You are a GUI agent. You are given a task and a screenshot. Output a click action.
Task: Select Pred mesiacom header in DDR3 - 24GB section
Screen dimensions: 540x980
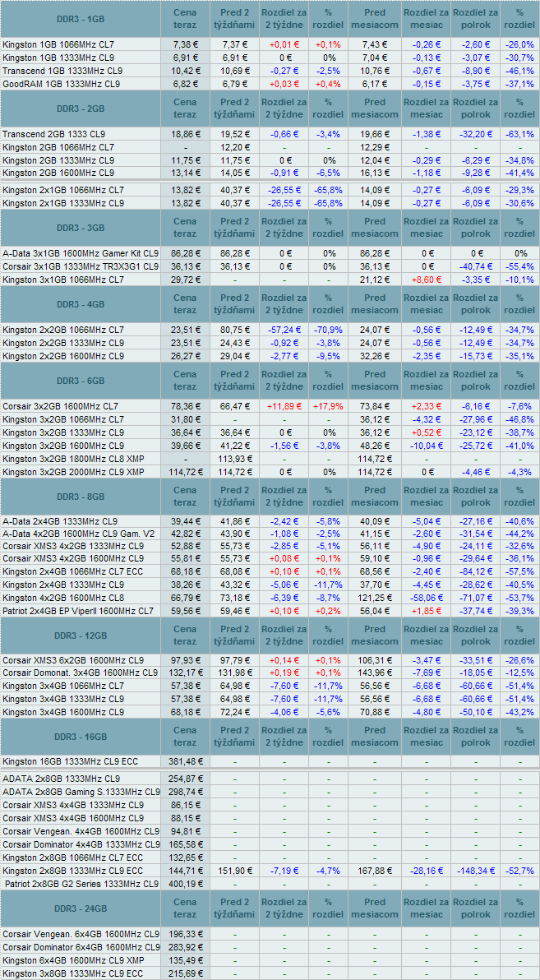click(x=374, y=908)
